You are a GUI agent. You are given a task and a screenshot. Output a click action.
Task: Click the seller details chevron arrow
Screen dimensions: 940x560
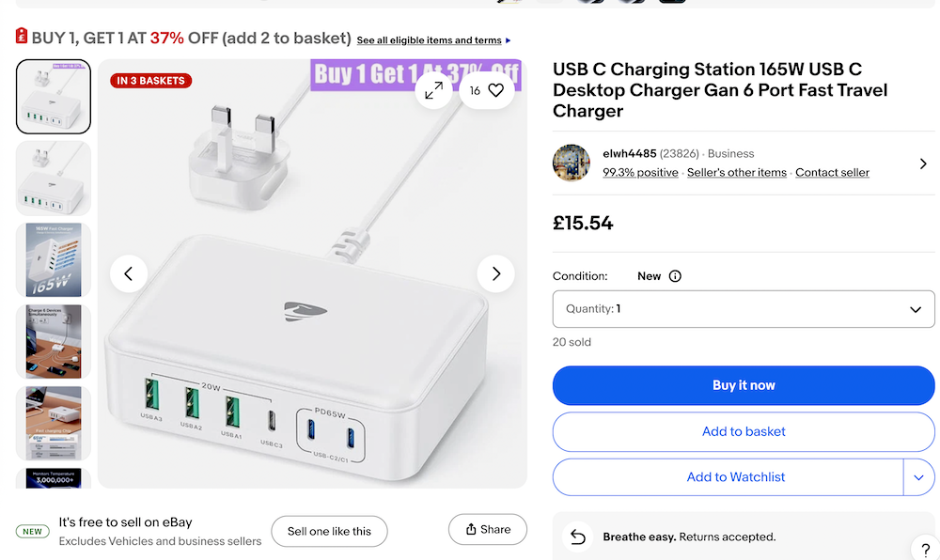tap(923, 163)
